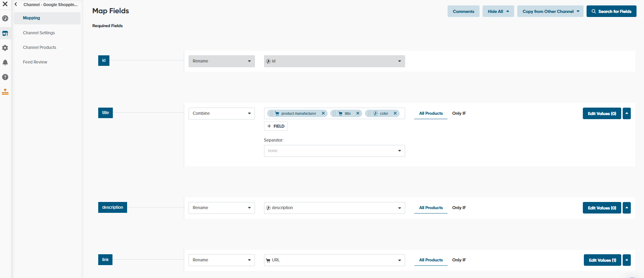
Task: Open the notifications bell icon
Action: (5, 62)
